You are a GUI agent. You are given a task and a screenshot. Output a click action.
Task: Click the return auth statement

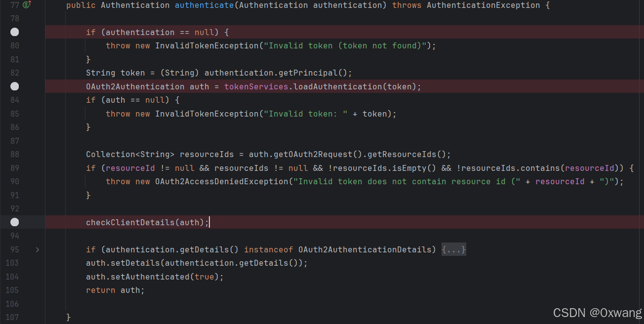(x=116, y=290)
